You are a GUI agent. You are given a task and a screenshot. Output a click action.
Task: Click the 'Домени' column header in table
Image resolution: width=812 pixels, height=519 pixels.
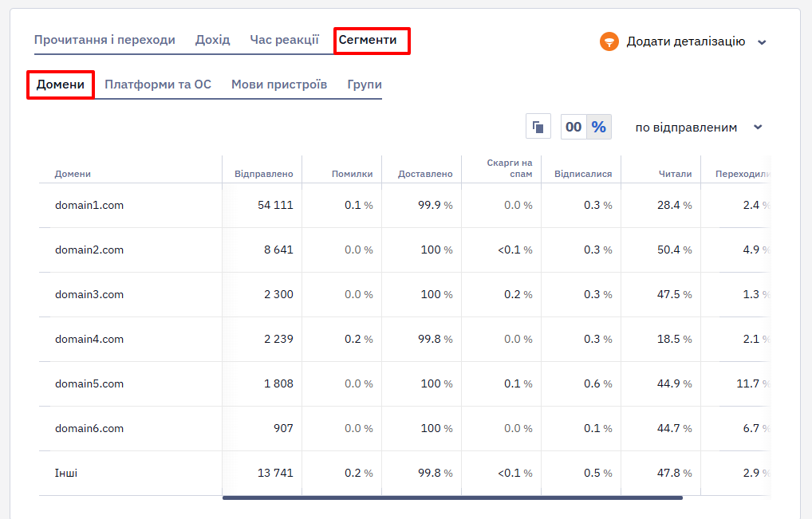coord(73,174)
